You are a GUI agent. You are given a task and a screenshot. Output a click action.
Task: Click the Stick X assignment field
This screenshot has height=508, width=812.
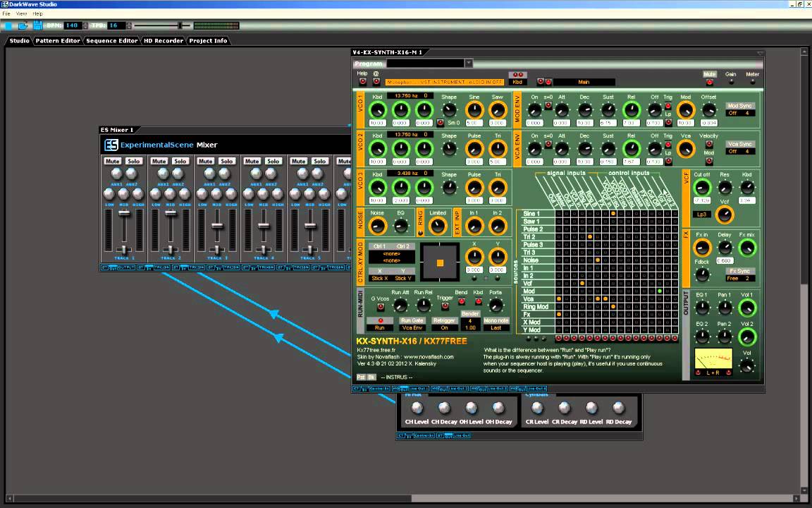[x=380, y=279]
